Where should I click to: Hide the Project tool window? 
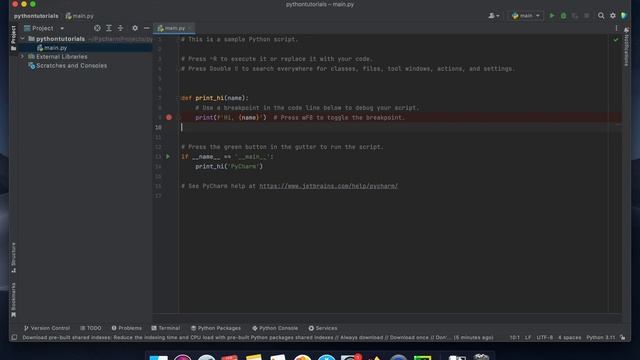click(146, 28)
